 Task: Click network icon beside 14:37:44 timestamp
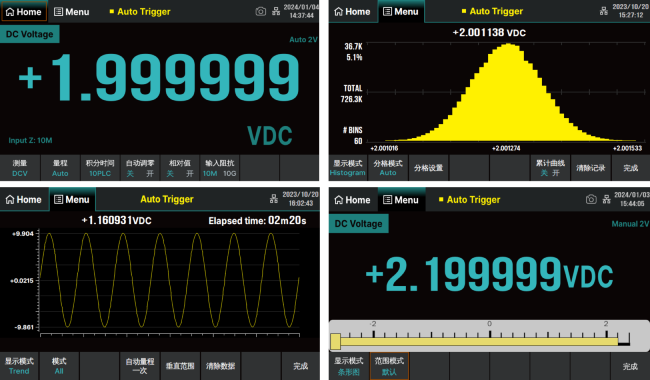coord(276,12)
